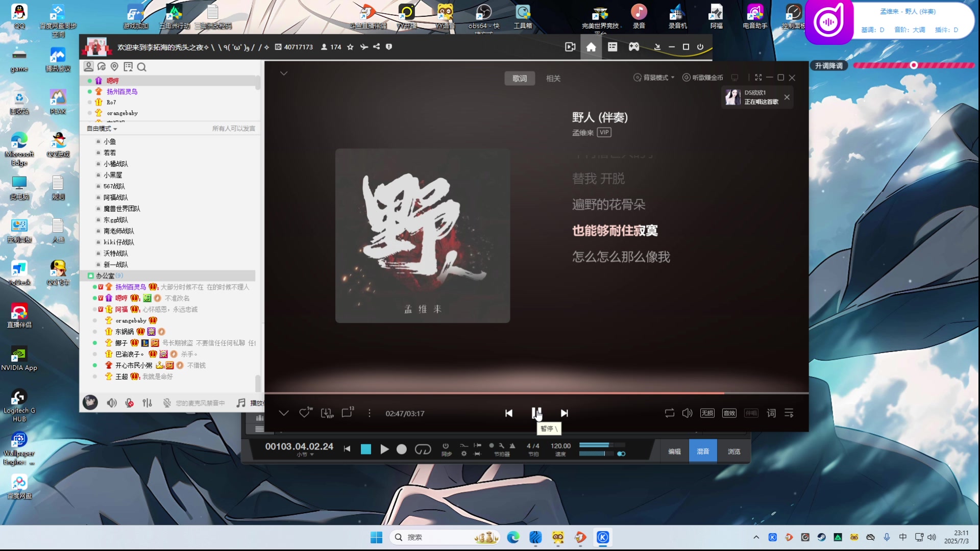Open the 音效 sound effects button

[729, 413]
